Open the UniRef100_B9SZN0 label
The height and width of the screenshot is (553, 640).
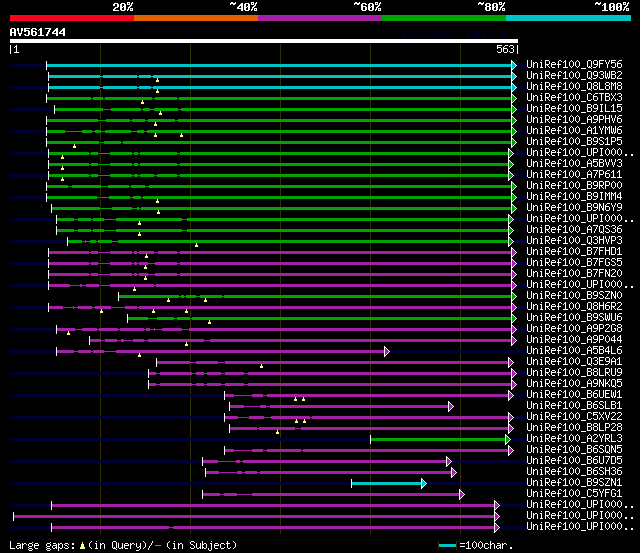(x=574, y=296)
